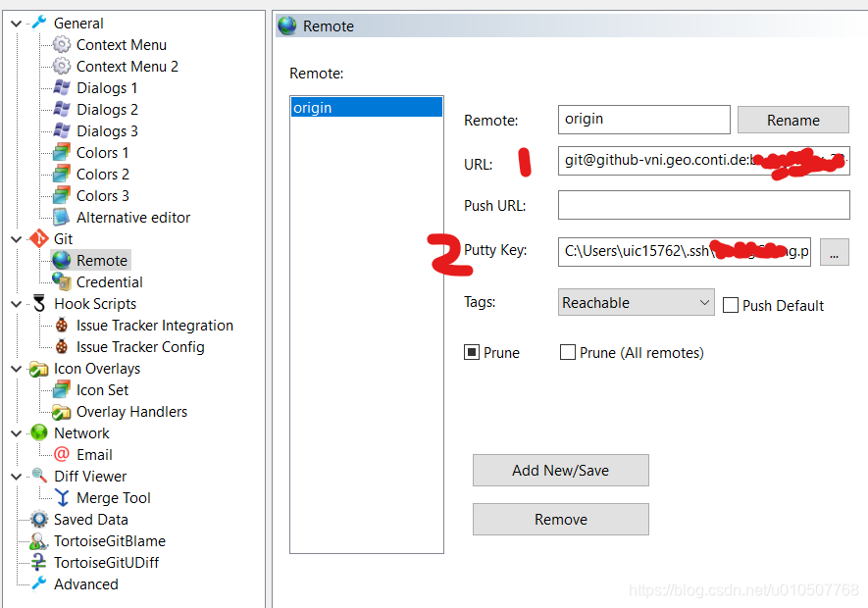Click the Hook Scripts hook icon
Image resolution: width=868 pixels, height=608 pixels.
tap(39, 303)
